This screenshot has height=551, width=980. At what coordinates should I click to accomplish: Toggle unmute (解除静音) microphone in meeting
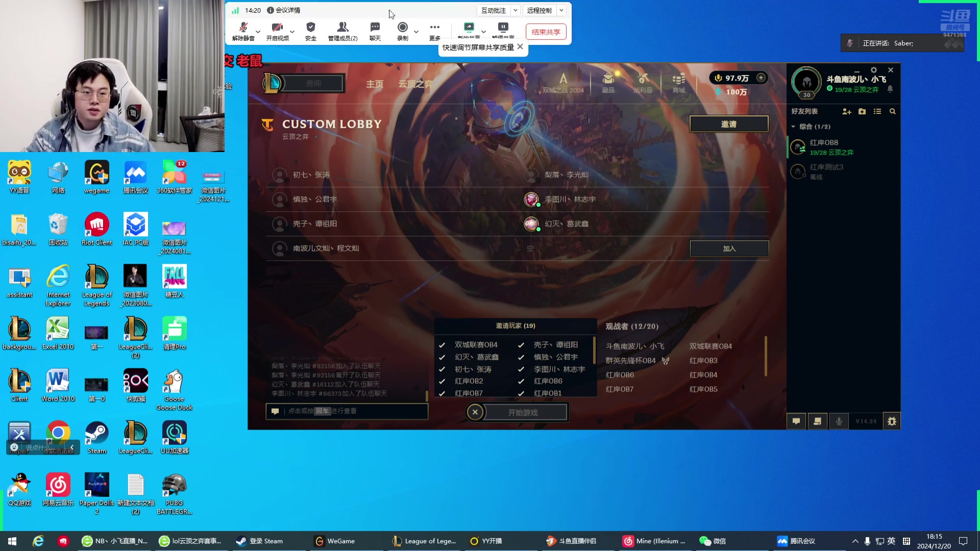243,31
